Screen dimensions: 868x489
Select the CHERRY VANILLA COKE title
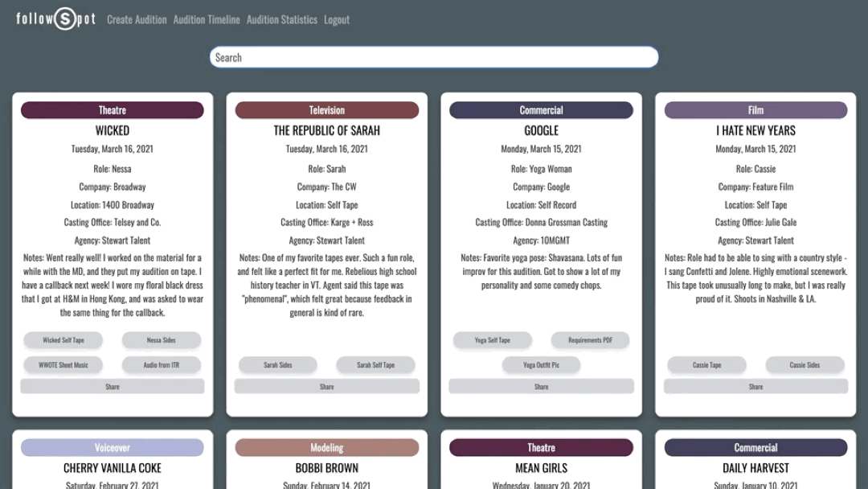[x=113, y=468]
